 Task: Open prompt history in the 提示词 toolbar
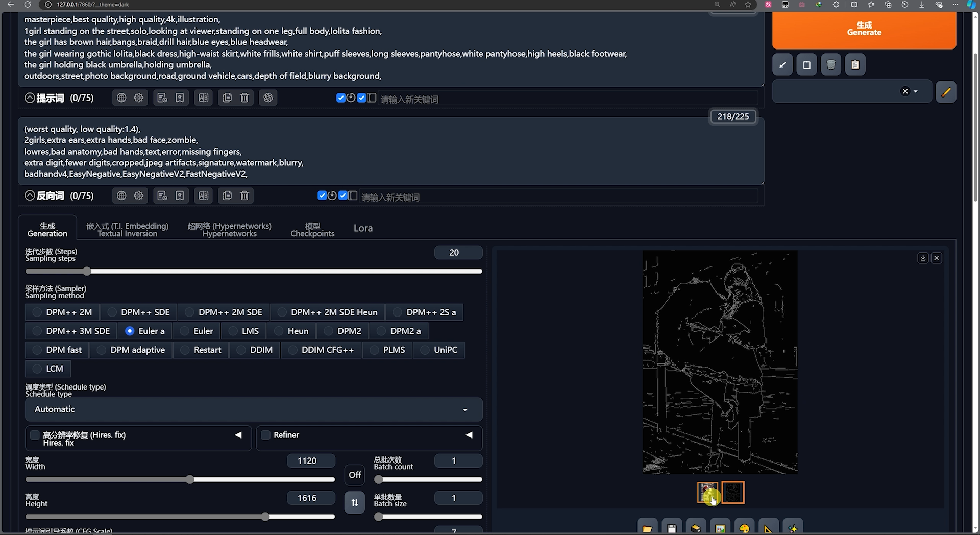(x=162, y=98)
